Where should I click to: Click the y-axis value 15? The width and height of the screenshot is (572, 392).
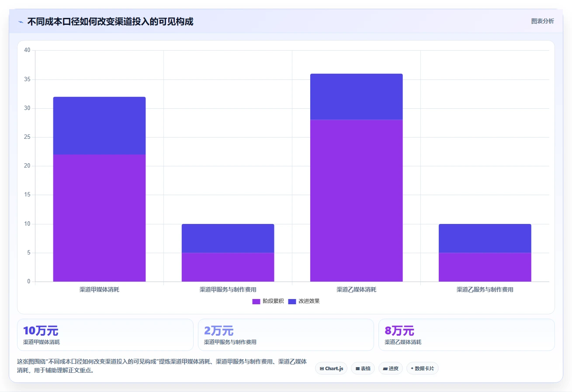coord(27,195)
